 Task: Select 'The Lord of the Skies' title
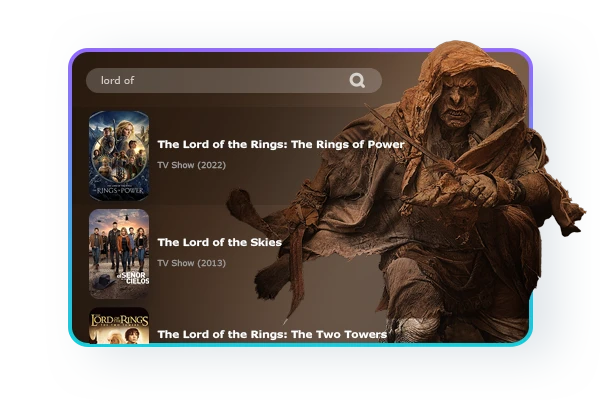[x=220, y=242]
